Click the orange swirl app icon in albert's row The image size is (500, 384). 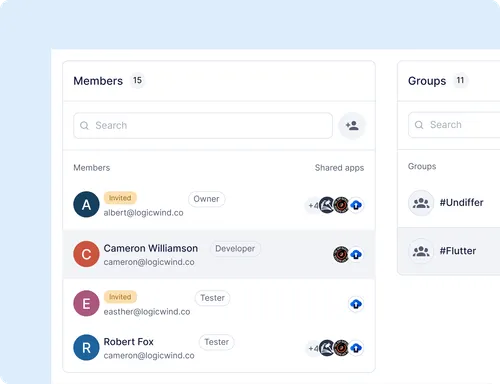point(341,205)
